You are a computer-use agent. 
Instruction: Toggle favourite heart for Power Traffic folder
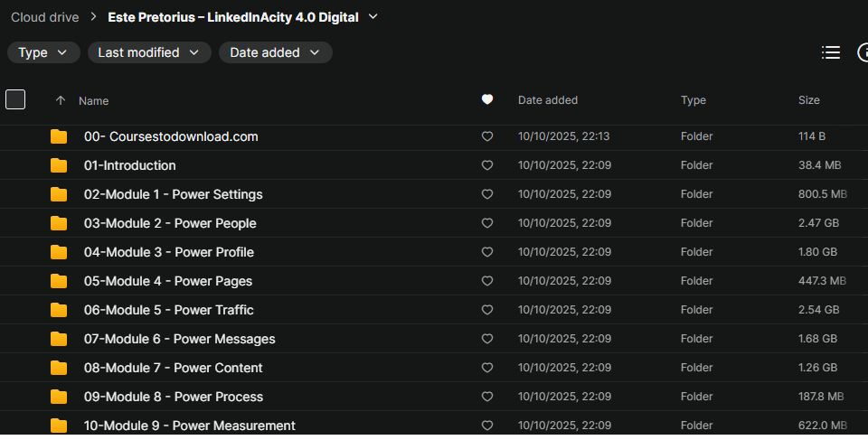[x=487, y=310]
